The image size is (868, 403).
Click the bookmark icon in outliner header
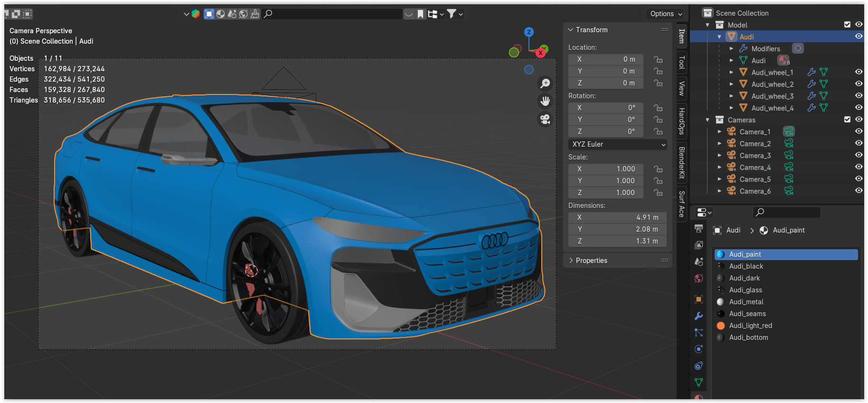[x=420, y=14]
